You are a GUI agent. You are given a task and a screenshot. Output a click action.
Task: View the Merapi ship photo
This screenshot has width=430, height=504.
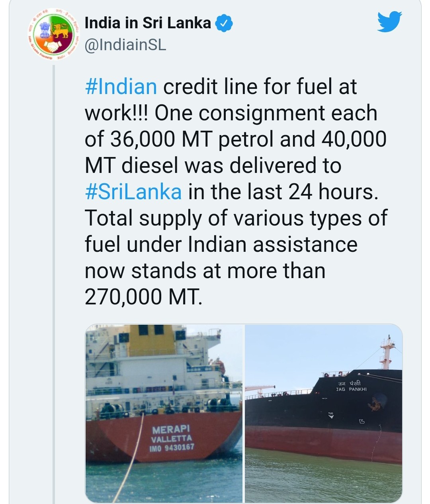click(x=164, y=413)
